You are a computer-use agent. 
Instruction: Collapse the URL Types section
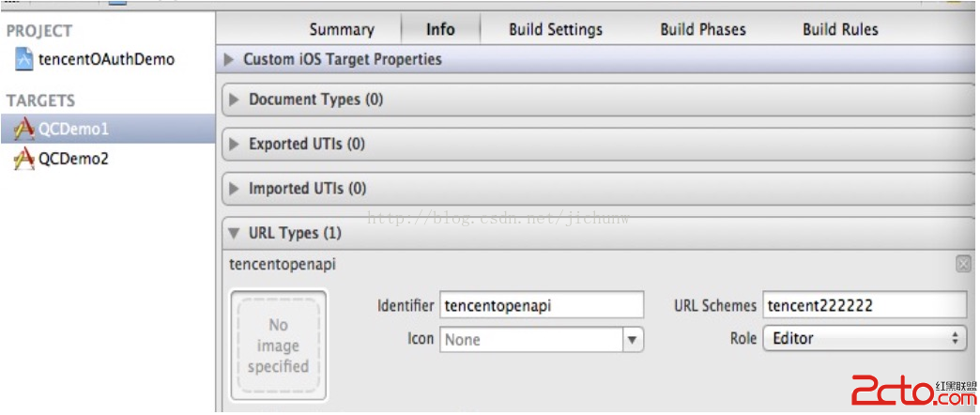click(x=235, y=233)
